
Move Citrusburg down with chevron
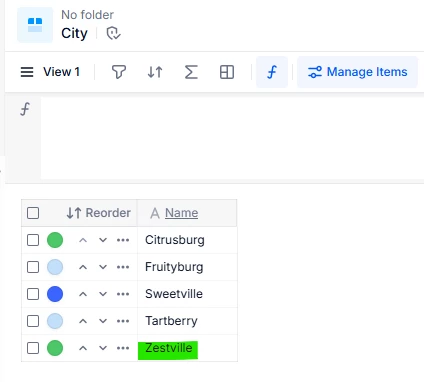pyautogui.click(x=103, y=240)
